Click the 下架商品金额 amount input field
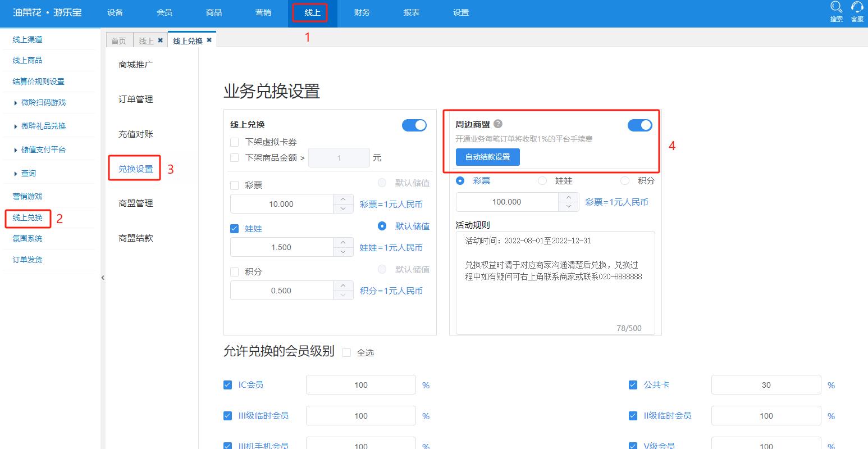 tap(339, 158)
